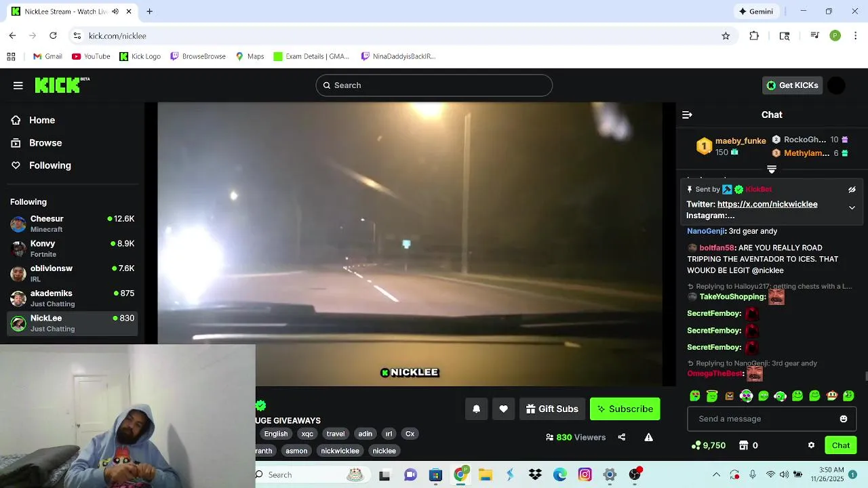
Task: Open the Maps bookmark
Action: (x=249, y=56)
